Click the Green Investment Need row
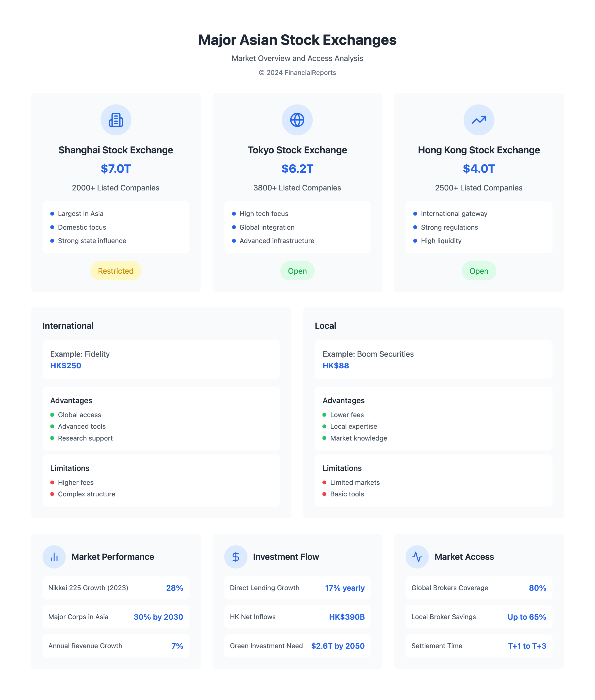Image resolution: width=595 pixels, height=700 pixels. click(x=297, y=646)
